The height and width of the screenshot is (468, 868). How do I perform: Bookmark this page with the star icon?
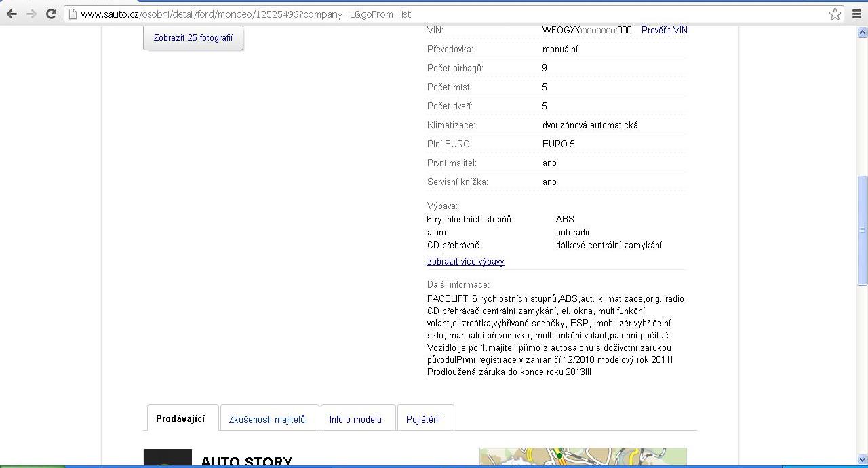tap(835, 14)
